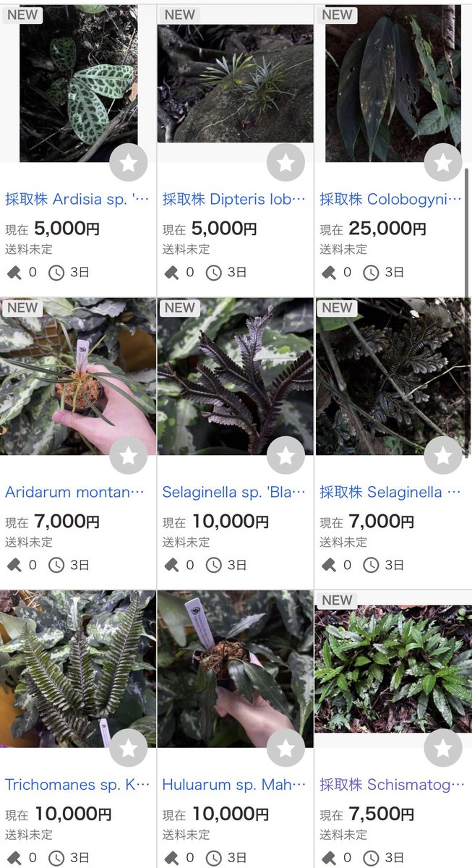The height and width of the screenshot is (868, 472).
Task: Toggle watchlist star on Dipteris listing
Action: click(x=286, y=163)
